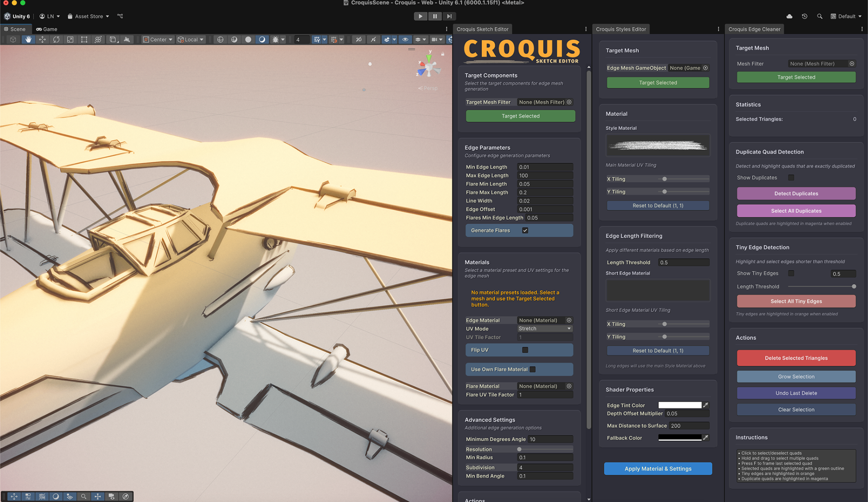Open object picker for Flare Material field
Viewport: 868px width, 502px height.
tap(569, 386)
